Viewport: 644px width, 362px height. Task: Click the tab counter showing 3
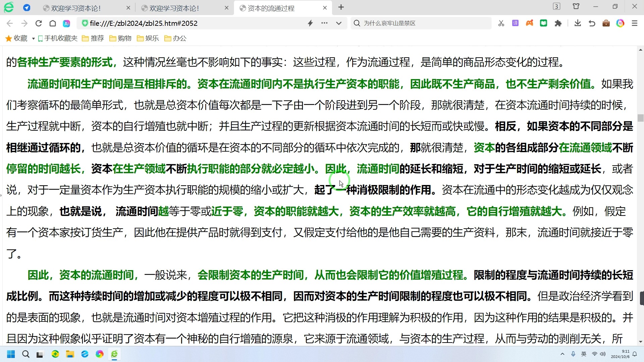(x=556, y=6)
